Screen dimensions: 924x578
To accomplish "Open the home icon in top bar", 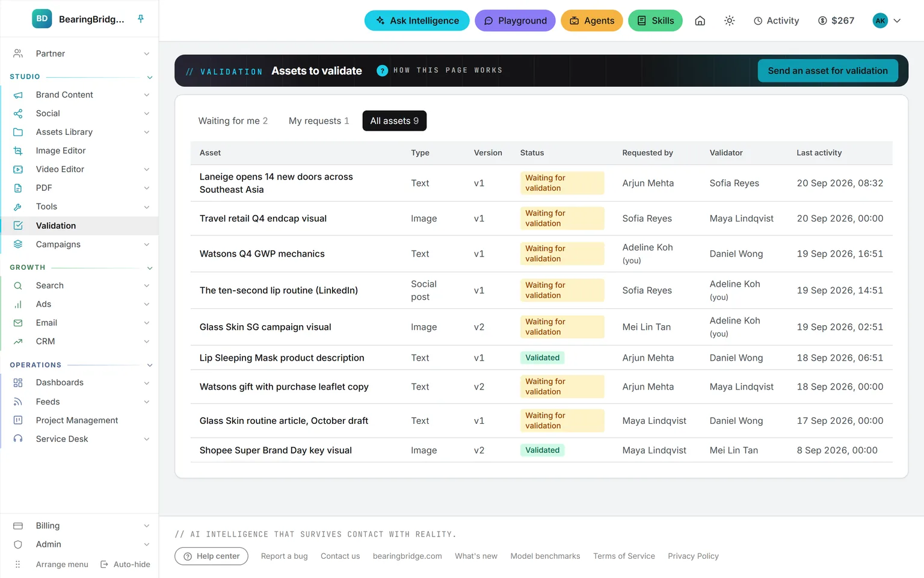I will tap(700, 20).
